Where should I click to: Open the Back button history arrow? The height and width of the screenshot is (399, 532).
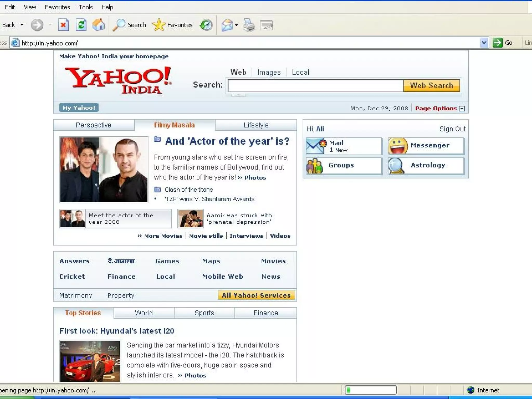coord(22,25)
